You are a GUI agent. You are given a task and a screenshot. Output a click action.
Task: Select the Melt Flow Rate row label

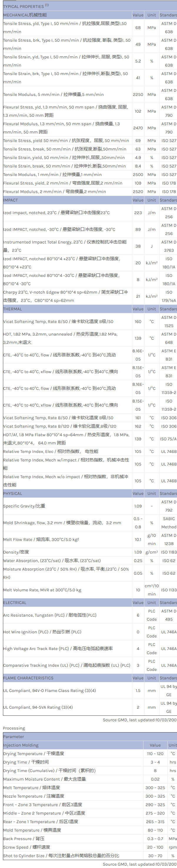coord(41,539)
